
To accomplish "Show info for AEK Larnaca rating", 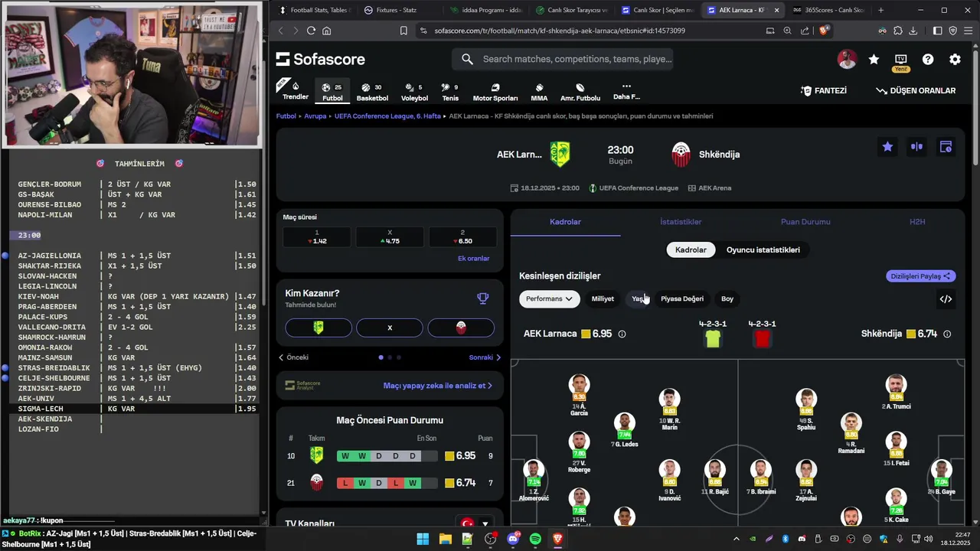I will click(x=622, y=334).
